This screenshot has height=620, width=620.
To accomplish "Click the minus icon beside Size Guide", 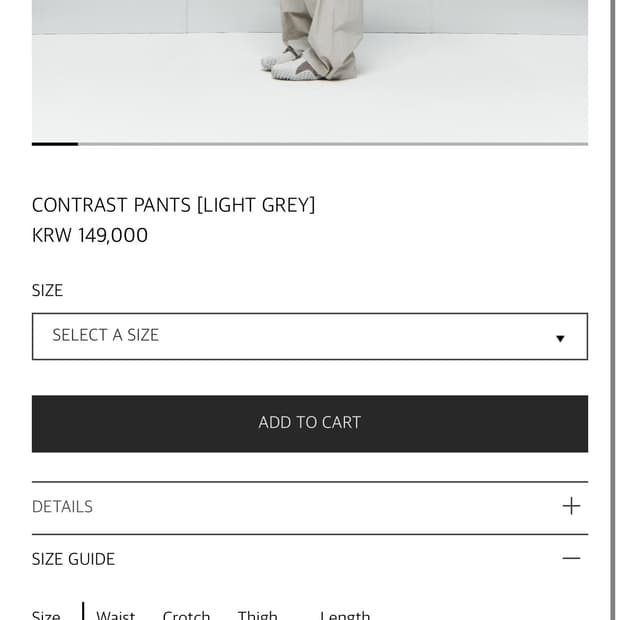I will (571, 558).
